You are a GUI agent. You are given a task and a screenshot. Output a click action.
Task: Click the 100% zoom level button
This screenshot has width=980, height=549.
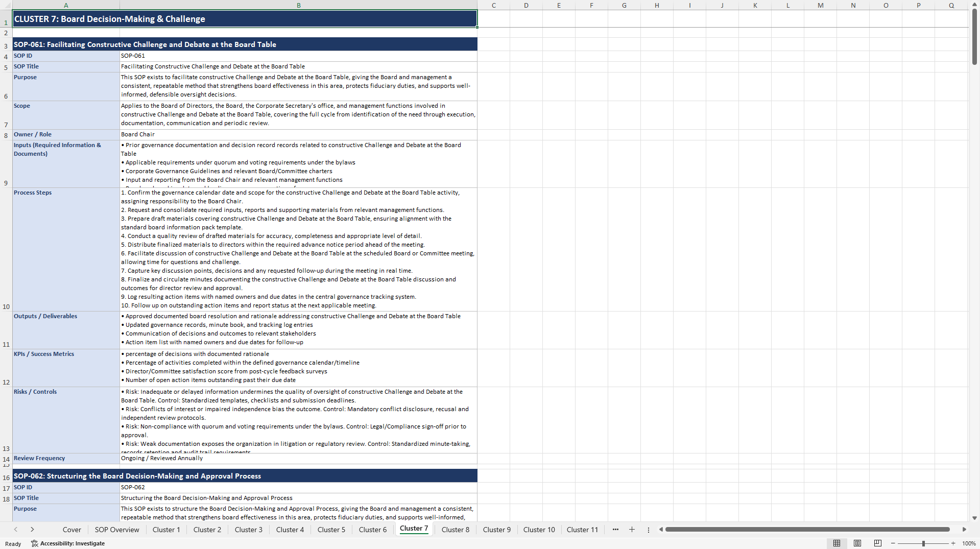pyautogui.click(x=969, y=543)
